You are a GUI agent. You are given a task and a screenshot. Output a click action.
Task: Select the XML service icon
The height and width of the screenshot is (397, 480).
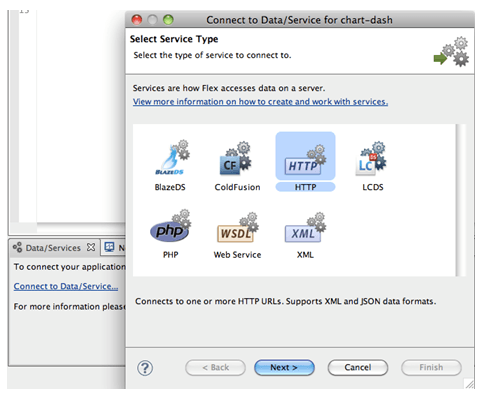(x=305, y=227)
